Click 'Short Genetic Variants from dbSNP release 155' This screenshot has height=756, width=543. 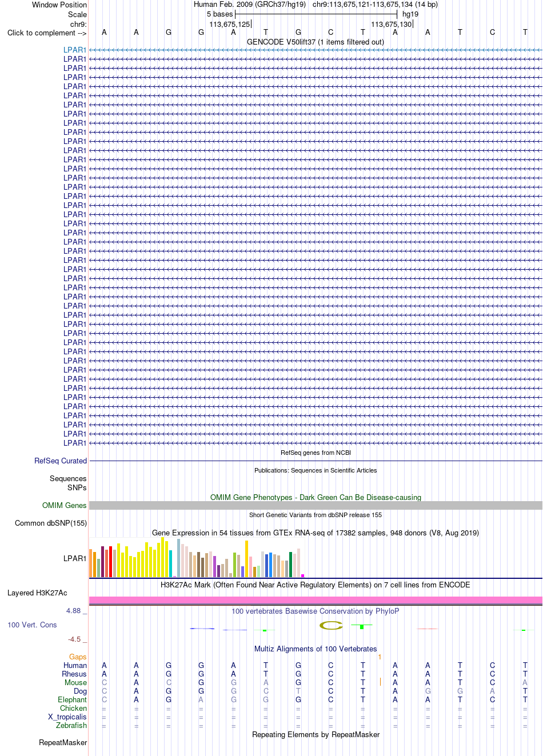point(316,515)
